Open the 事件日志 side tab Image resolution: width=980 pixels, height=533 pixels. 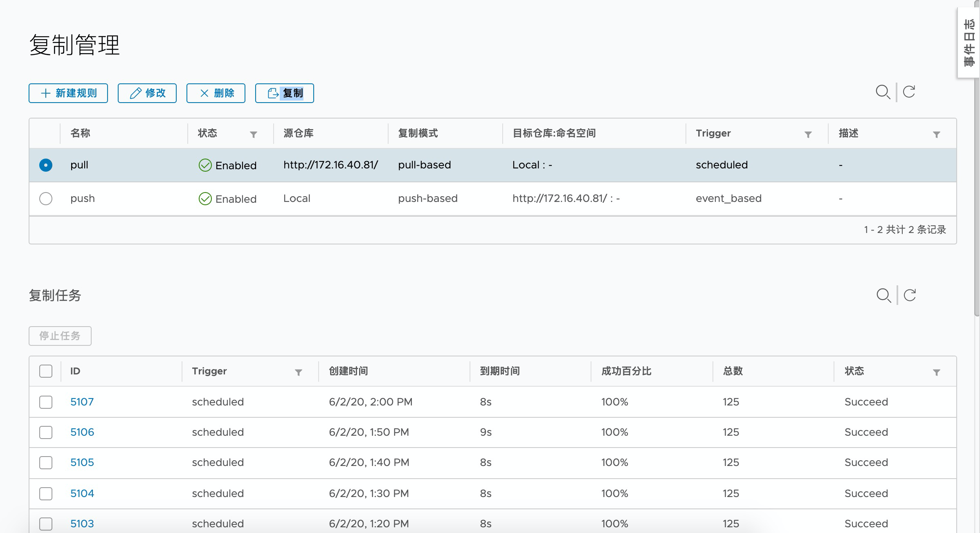pyautogui.click(x=969, y=43)
